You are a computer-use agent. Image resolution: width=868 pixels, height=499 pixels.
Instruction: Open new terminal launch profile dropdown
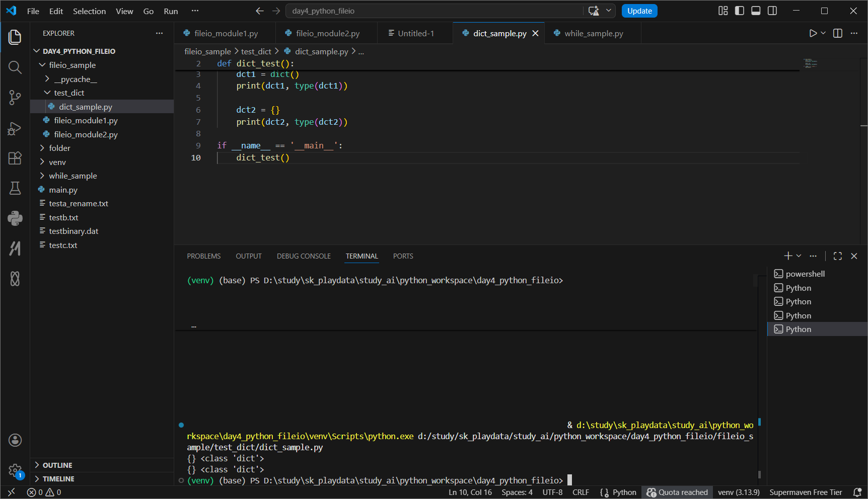point(799,256)
